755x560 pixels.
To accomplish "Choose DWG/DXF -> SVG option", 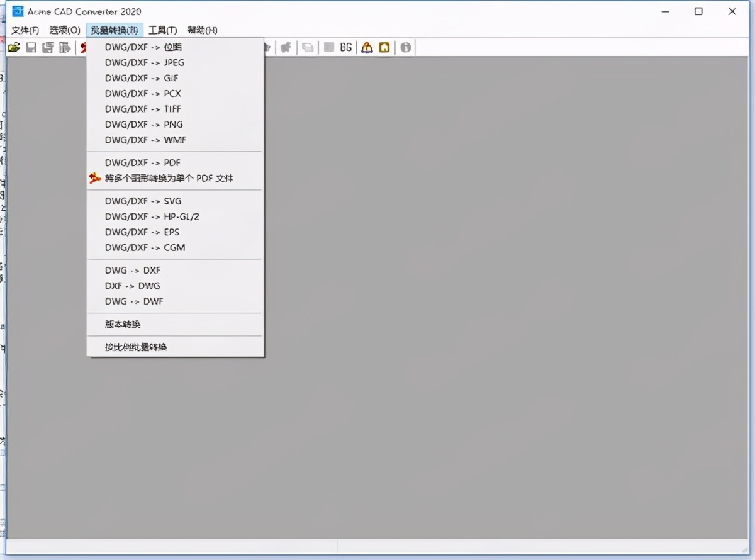I will pos(143,201).
